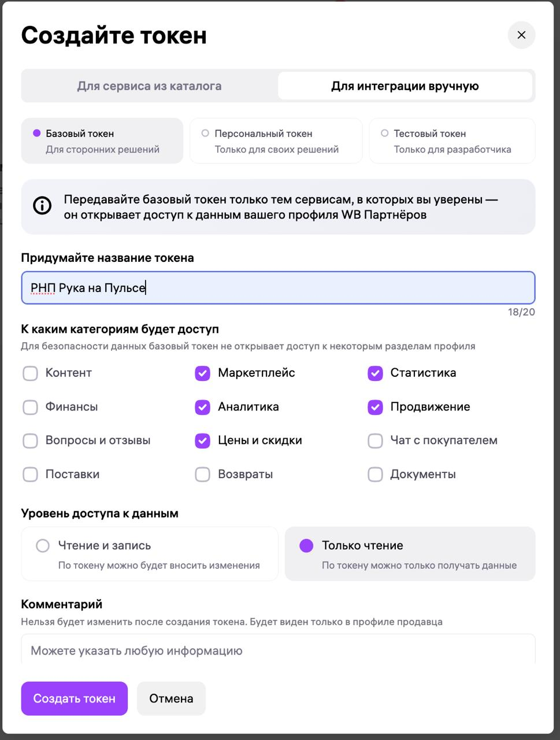The image size is (560, 740).
Task: Click the Отмена button
Action: [171, 698]
